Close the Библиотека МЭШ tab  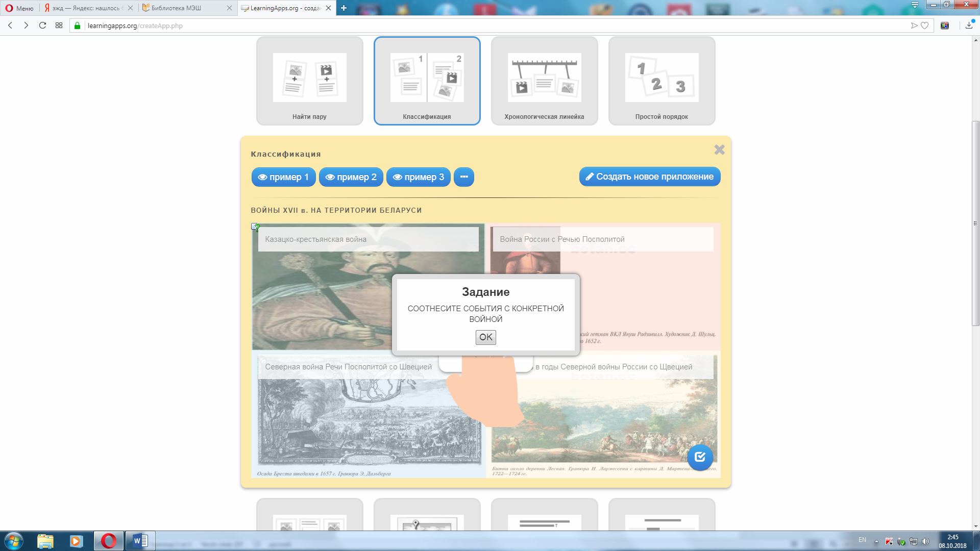229,8
